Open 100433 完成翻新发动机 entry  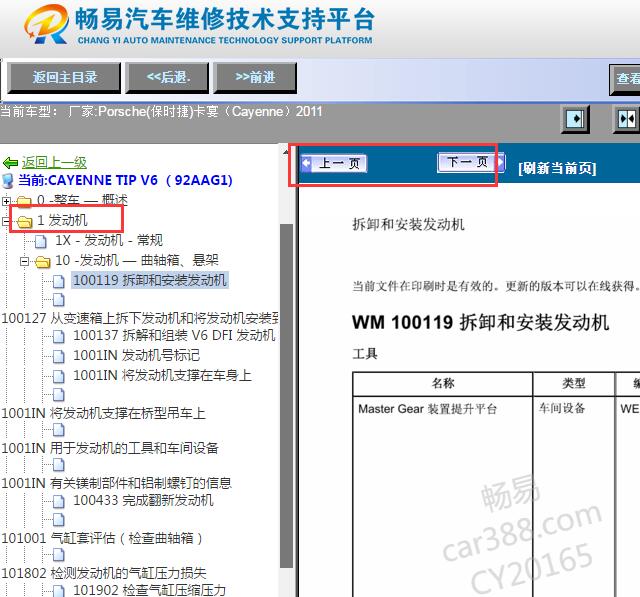coord(143,500)
